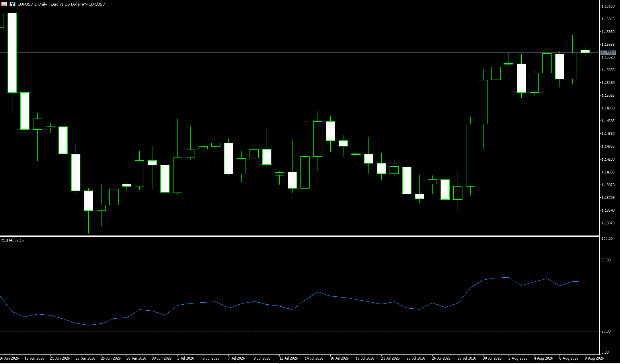
Task: Click the 1.14860 price scale label
Action: tap(608, 108)
